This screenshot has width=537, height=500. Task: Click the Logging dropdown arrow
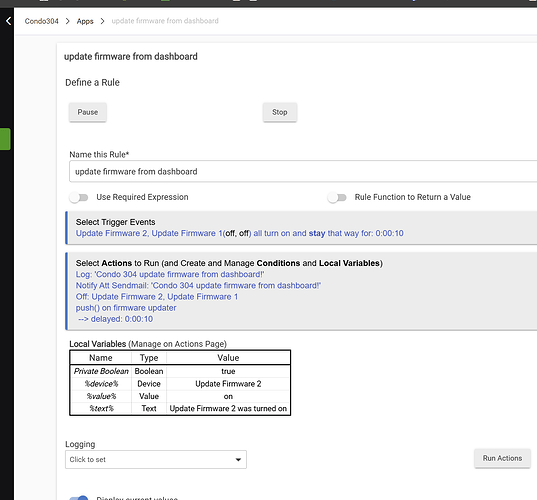pos(238,460)
